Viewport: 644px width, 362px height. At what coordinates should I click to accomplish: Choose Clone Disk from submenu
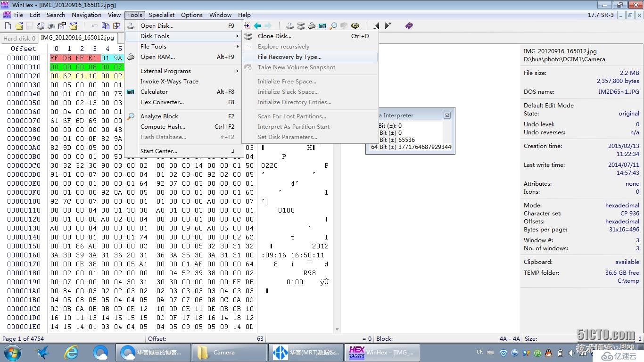(x=310, y=36)
